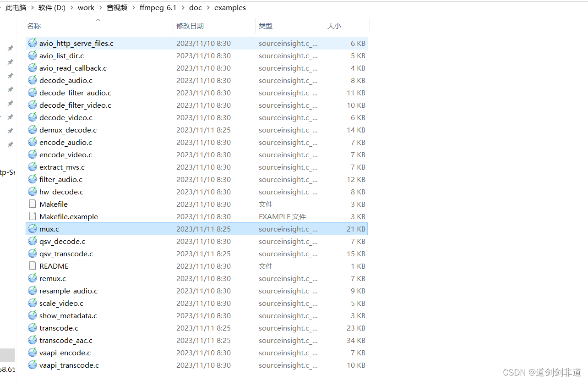Go to the doc folder breadcrumb
Image resolution: width=588 pixels, height=381 pixels.
coord(196,7)
